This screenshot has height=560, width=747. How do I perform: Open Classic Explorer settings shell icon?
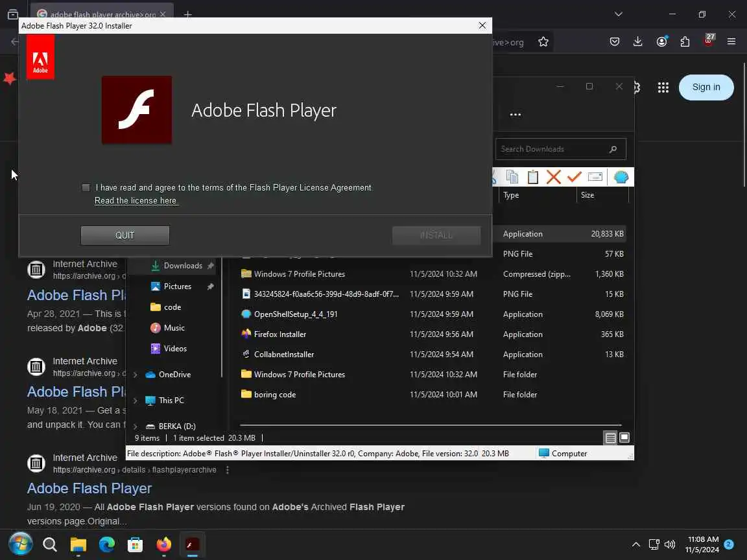[621, 177]
